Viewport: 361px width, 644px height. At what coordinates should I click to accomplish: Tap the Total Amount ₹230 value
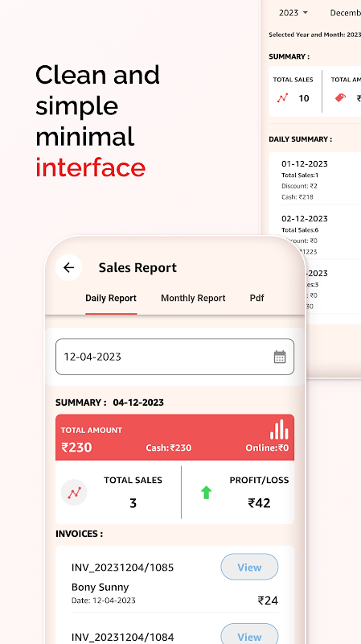click(x=76, y=448)
